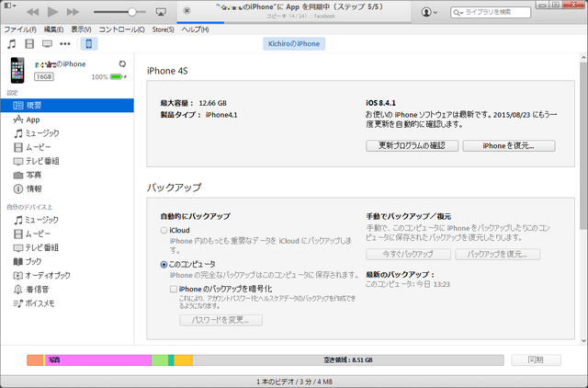Open the Music library icon

pos(12,44)
